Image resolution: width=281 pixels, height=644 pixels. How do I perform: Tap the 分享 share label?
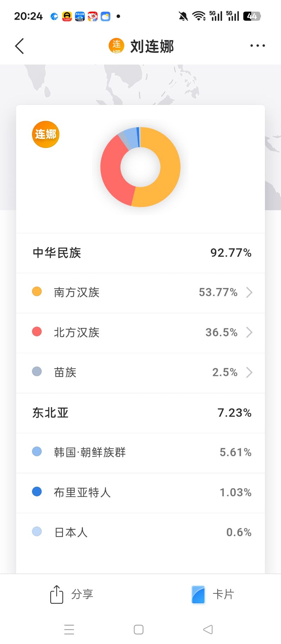[x=82, y=594]
